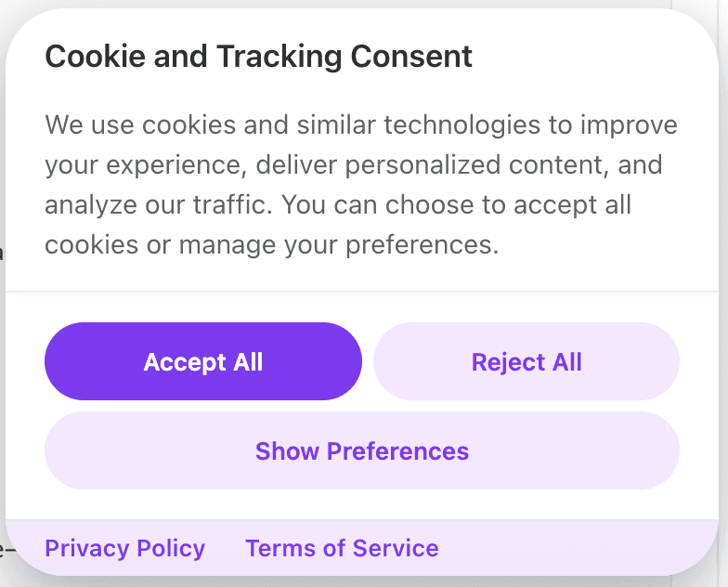Read the Terms of Service page
The image size is (728, 587).
click(342, 549)
